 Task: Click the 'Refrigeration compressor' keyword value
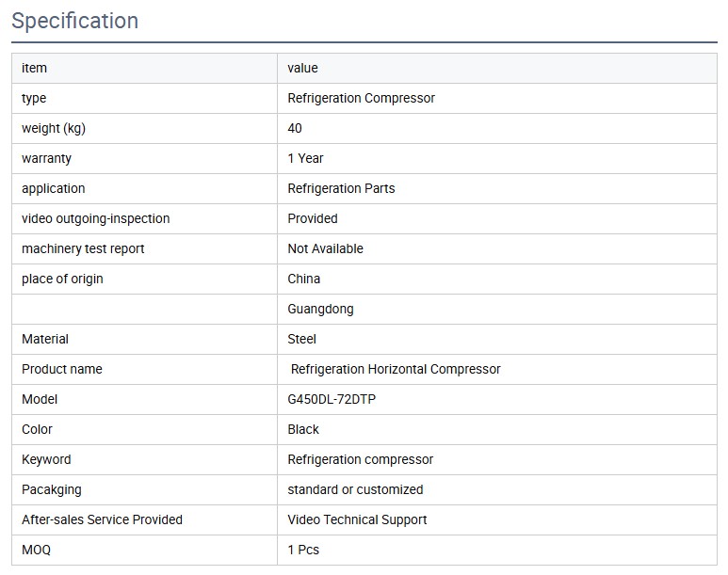(x=361, y=460)
